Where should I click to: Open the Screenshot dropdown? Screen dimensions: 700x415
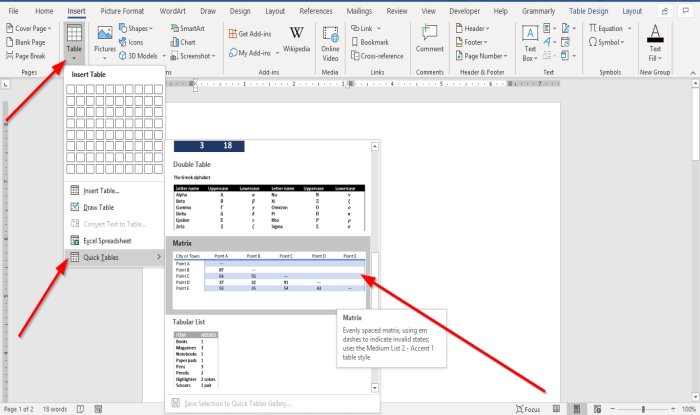click(x=193, y=56)
